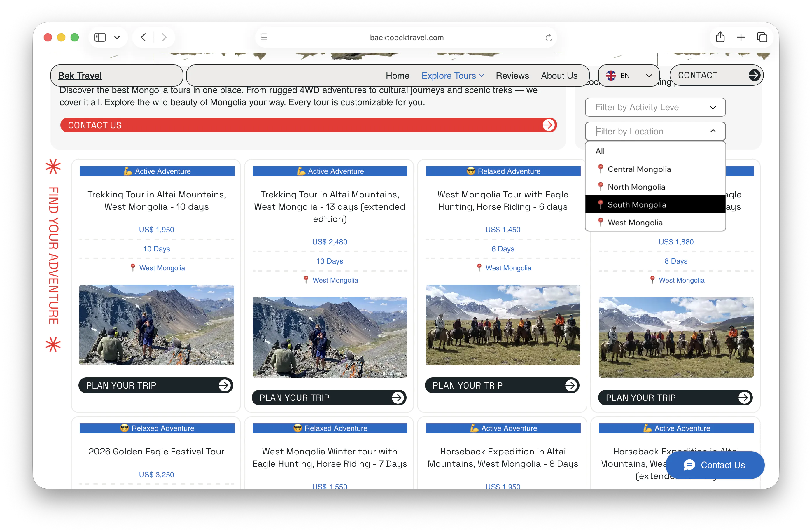Choose South Mongolia location option
This screenshot has height=532, width=812.
click(x=655, y=204)
